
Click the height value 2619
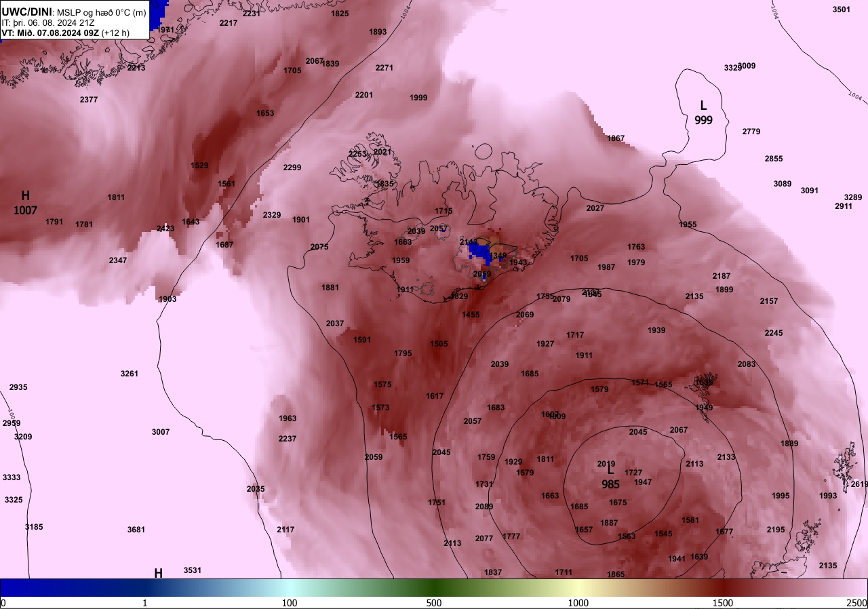pyautogui.click(x=859, y=484)
